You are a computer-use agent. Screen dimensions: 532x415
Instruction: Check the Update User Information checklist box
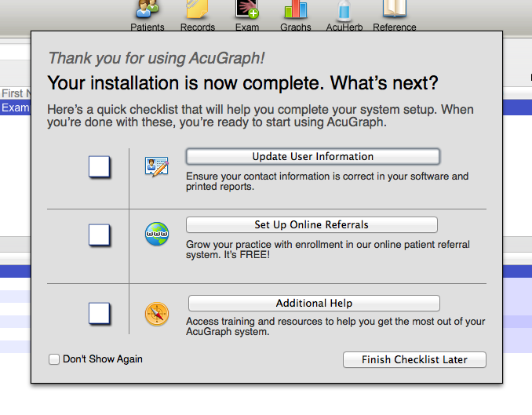(99, 166)
